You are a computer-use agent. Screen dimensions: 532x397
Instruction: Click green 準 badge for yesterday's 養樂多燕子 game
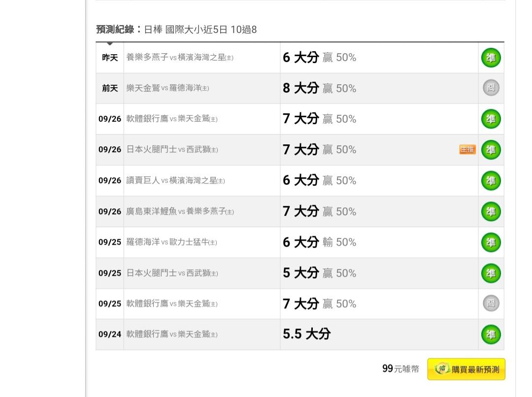pyautogui.click(x=491, y=58)
